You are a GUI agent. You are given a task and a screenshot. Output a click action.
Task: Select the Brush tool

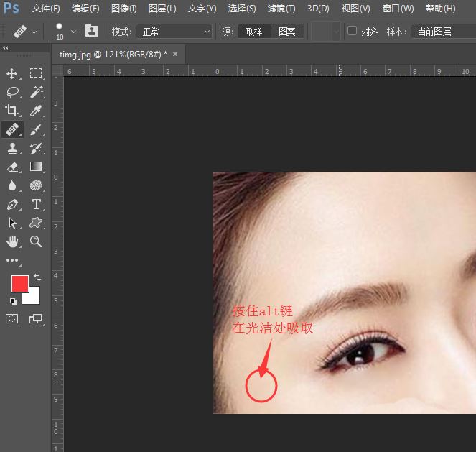click(x=36, y=129)
